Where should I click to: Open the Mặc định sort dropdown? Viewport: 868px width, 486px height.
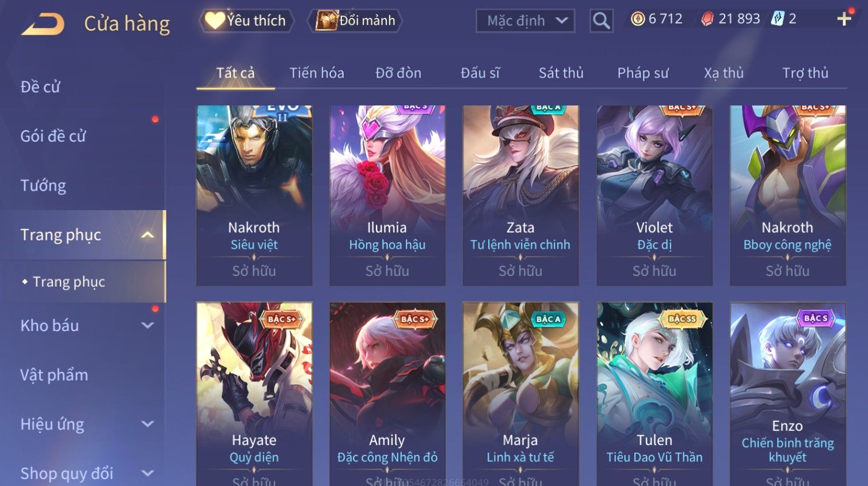526,21
